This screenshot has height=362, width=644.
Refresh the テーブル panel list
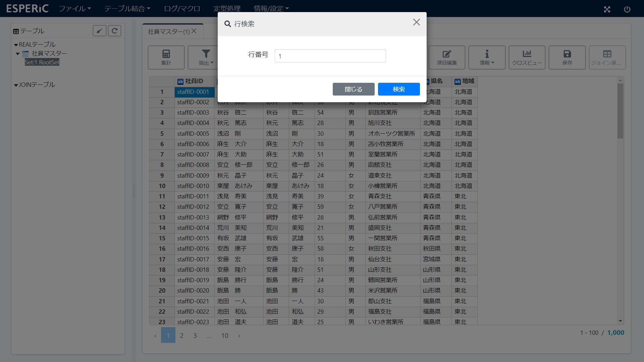(114, 31)
